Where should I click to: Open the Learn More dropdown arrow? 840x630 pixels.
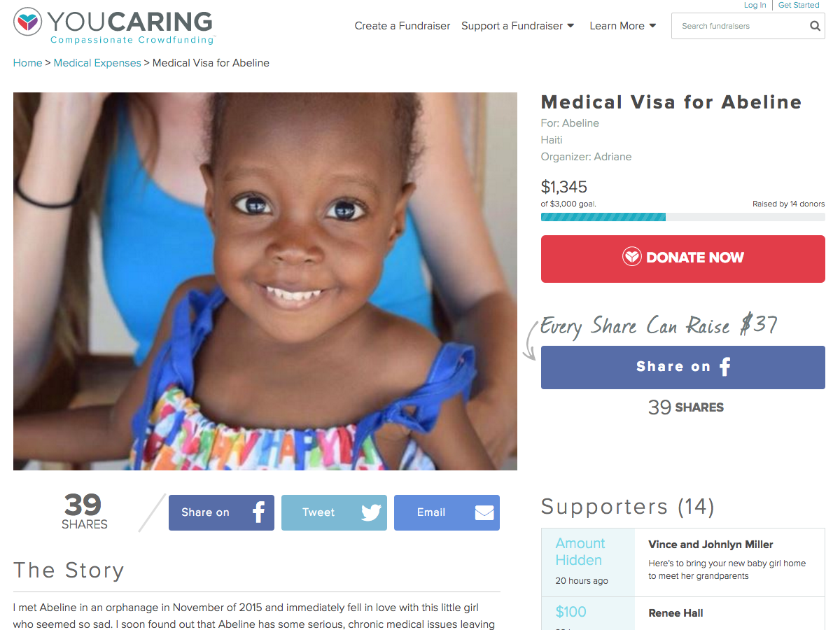pos(653,26)
